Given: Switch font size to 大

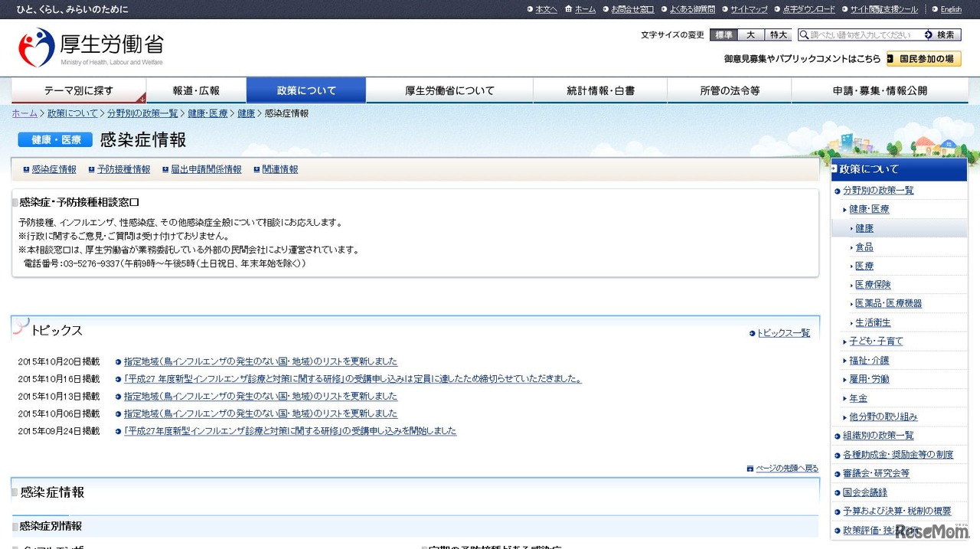Looking at the screenshot, I should tap(752, 34).
